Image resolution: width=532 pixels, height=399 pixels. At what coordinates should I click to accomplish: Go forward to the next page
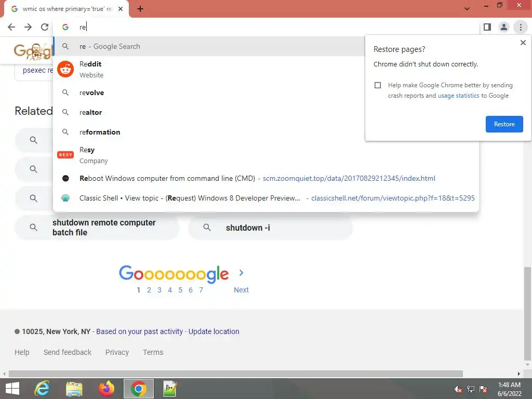tap(28, 27)
